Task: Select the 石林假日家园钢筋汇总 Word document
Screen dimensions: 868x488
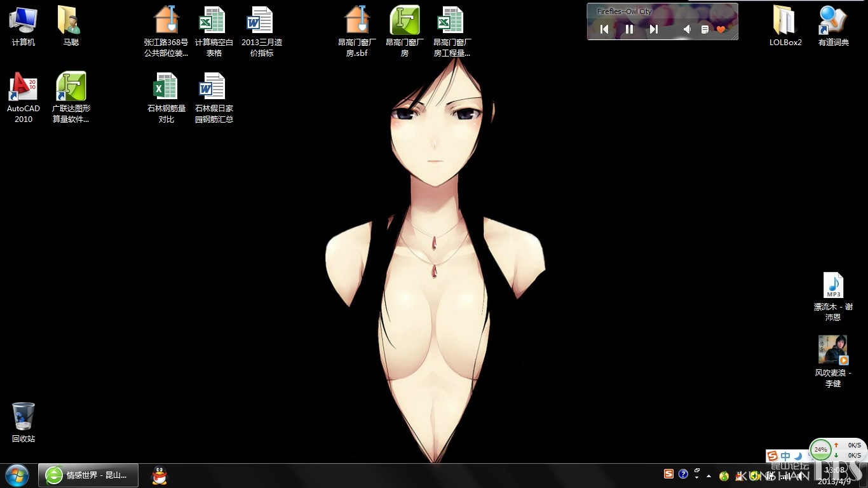Action: [214, 98]
